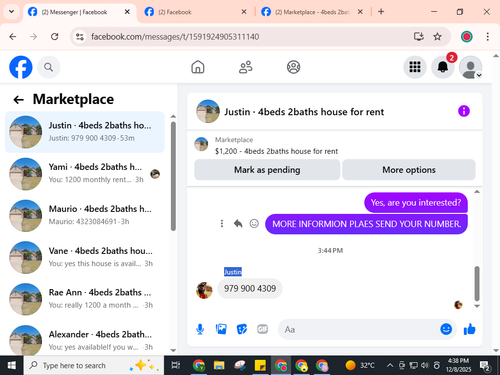The height and width of the screenshot is (375, 500).
Task: Record a voice clip with microphone icon
Action: (200, 329)
